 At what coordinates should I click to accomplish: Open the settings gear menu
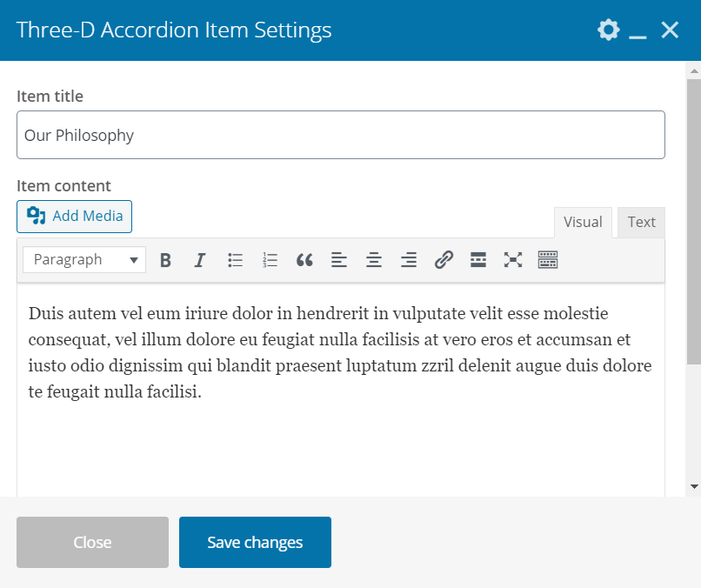click(x=608, y=30)
